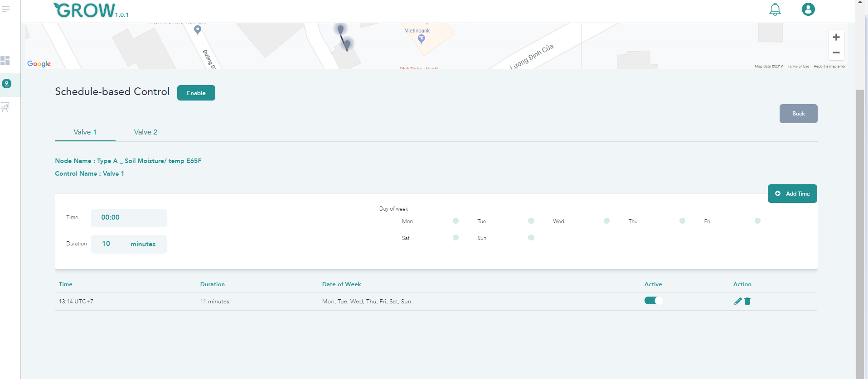Select the Sun day radio button
The image size is (868, 379).
point(531,238)
